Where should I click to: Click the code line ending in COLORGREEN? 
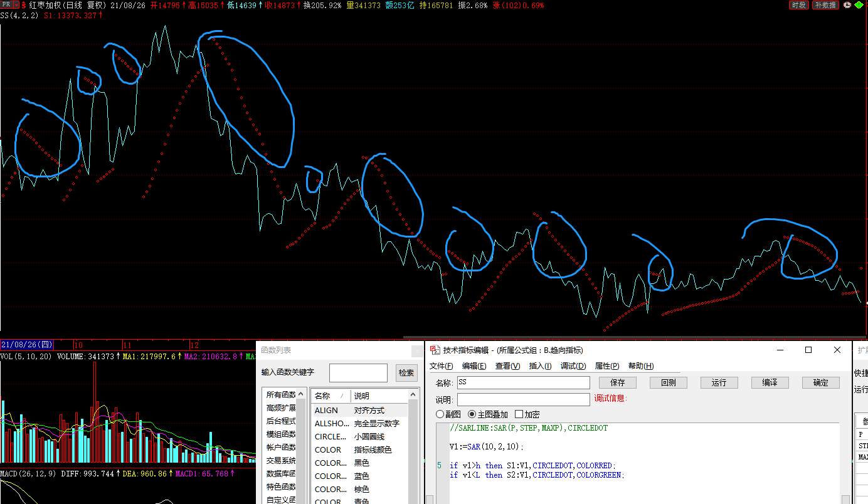[537, 475]
